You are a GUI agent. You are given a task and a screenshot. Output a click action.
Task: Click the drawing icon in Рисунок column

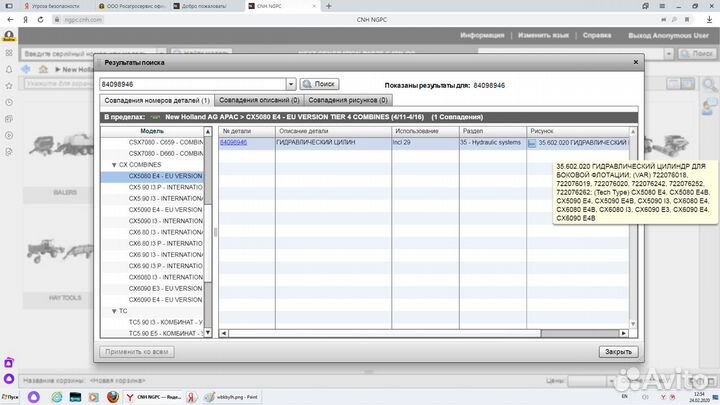point(532,143)
